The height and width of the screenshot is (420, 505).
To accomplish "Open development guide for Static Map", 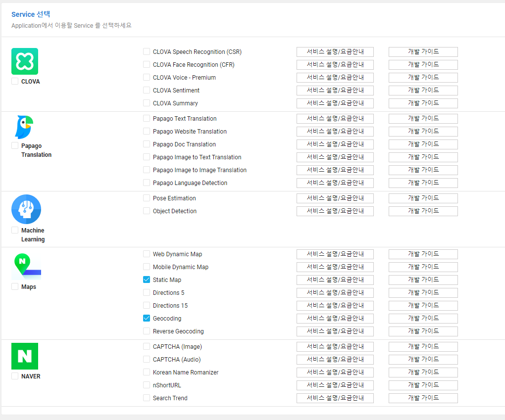I will (x=423, y=280).
